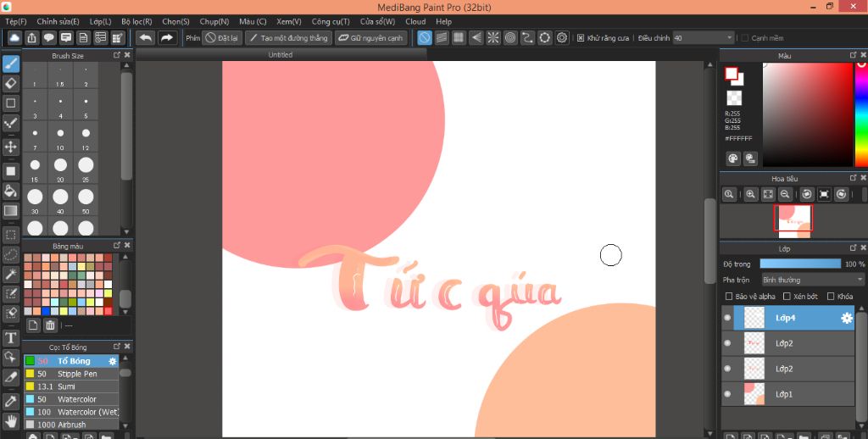Select the Text tool

(10, 337)
